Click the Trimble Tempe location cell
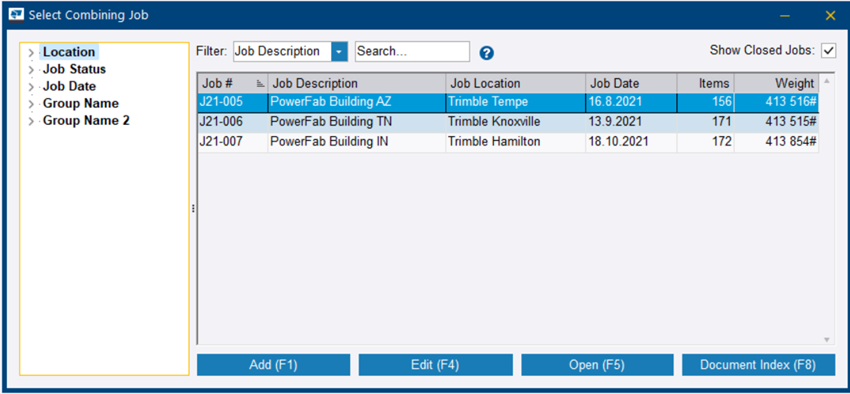The height and width of the screenshot is (394, 850). (x=516, y=102)
